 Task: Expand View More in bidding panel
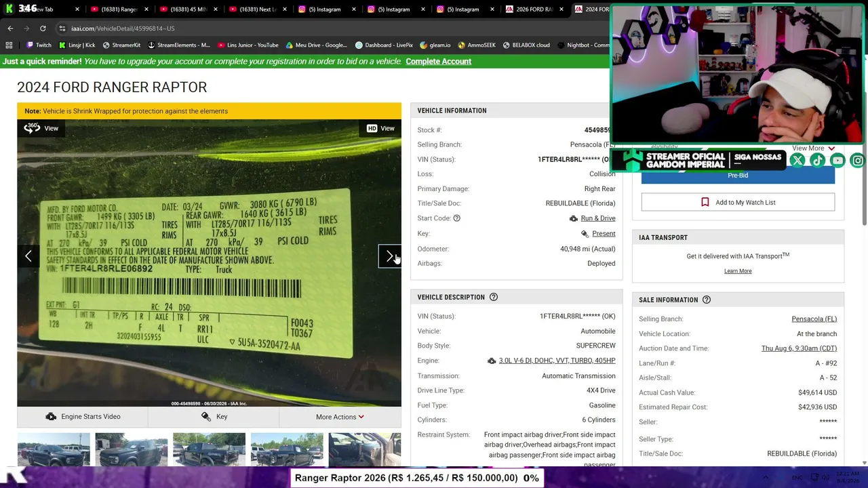(x=813, y=148)
